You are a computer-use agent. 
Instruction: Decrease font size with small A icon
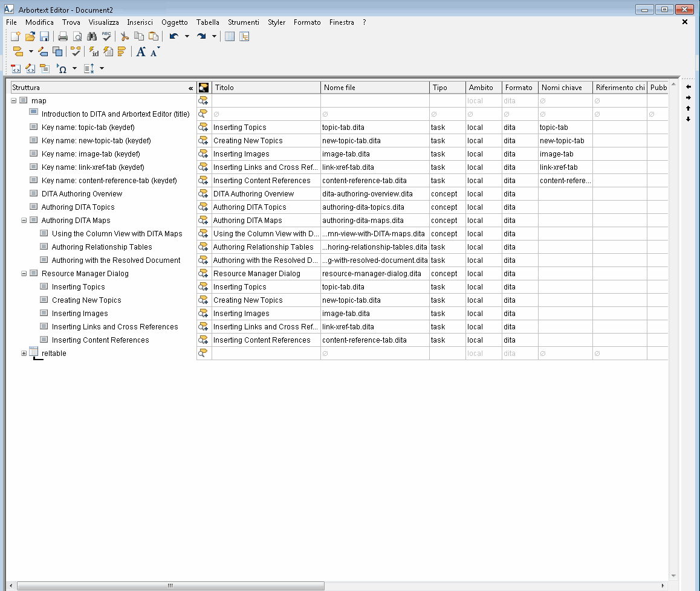point(155,52)
